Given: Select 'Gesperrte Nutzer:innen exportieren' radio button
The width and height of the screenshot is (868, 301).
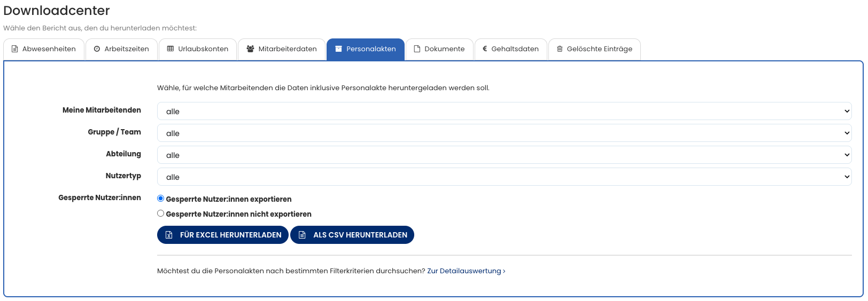Looking at the screenshot, I should pos(160,199).
